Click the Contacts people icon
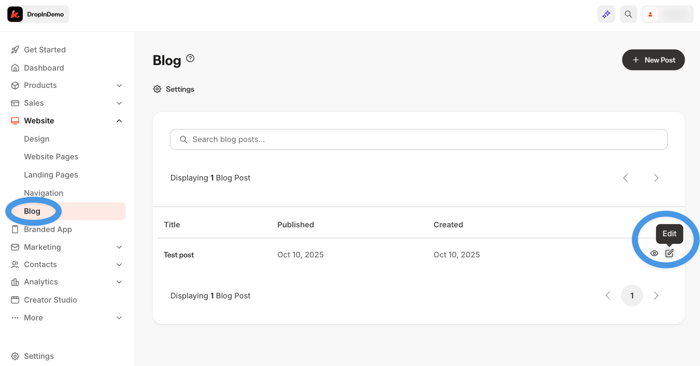Viewport: 700px width, 366px height. coord(15,264)
